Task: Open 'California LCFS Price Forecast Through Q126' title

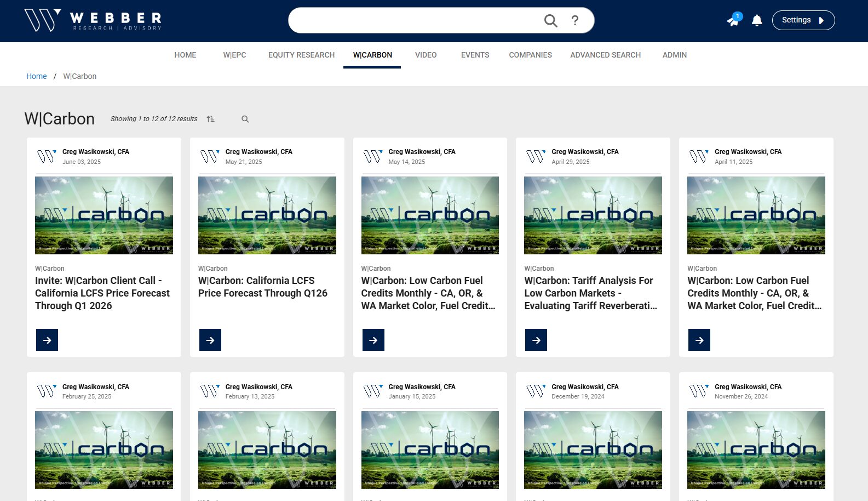Action: (263, 287)
